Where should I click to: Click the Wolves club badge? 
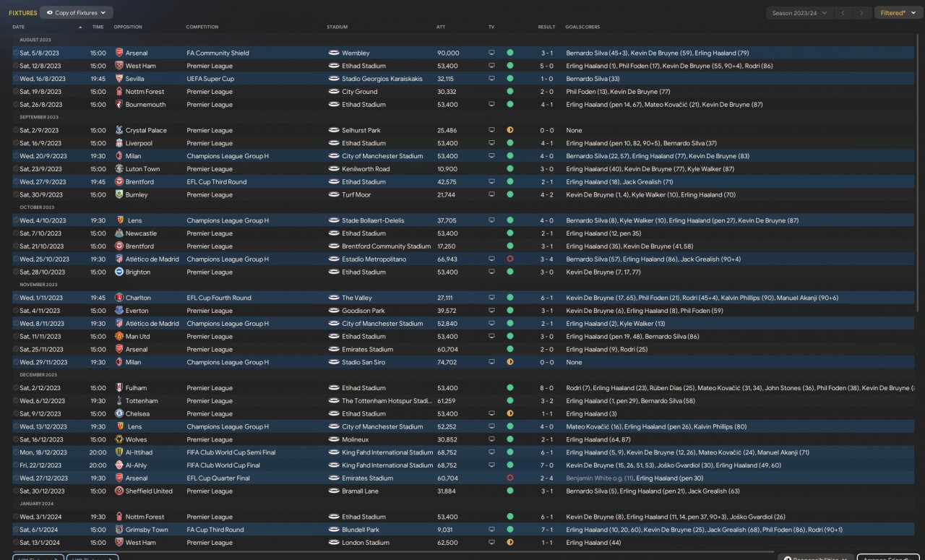coord(119,439)
